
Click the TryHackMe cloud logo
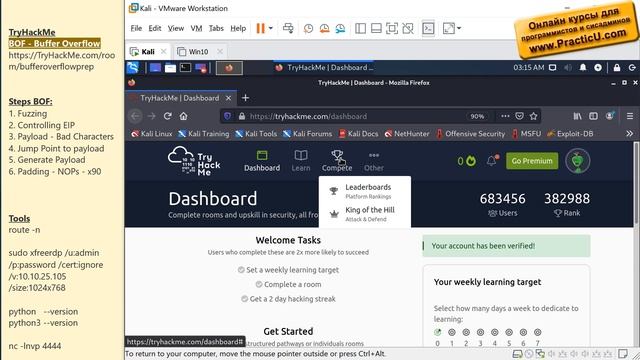pos(194,161)
